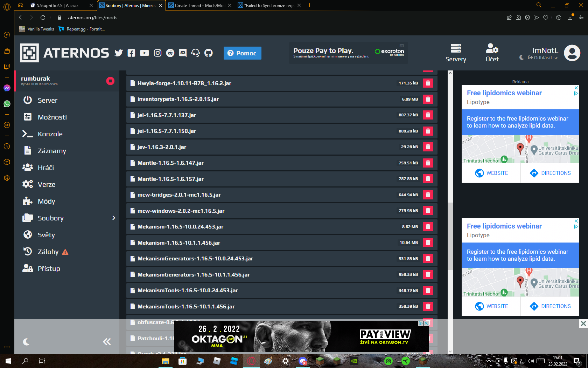
Task: Delete Mekanism-1.16.5-10.0.24.453.jar
Action: click(x=428, y=227)
